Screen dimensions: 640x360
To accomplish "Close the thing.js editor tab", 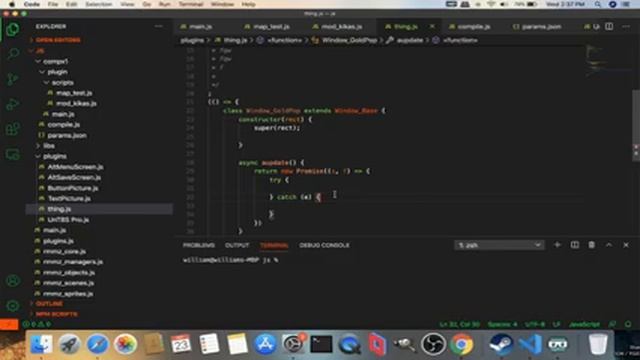I will click(432, 27).
